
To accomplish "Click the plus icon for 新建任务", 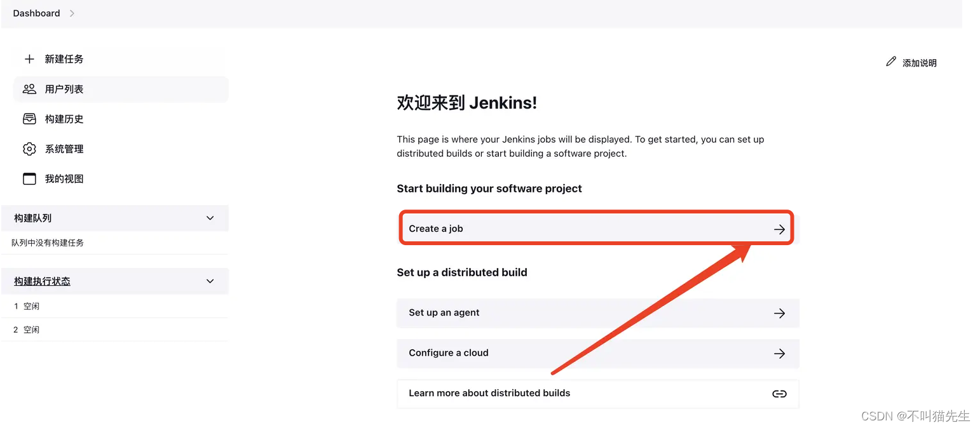I will tap(29, 59).
